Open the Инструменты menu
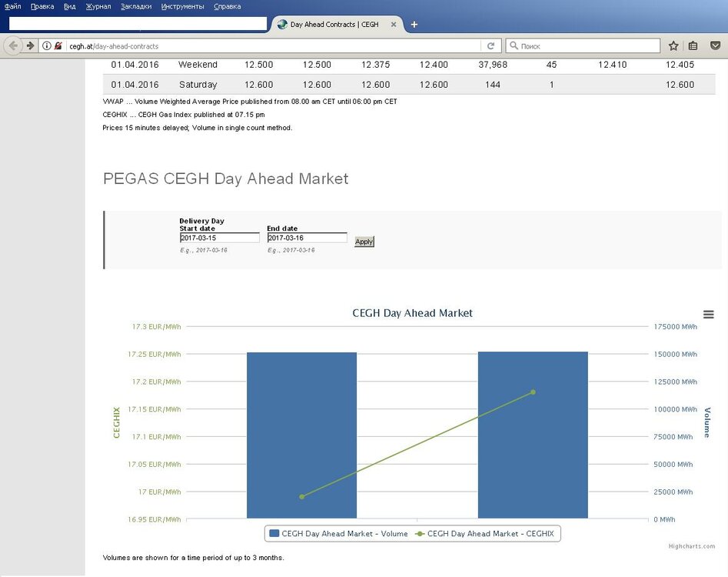Screen dimensions: 728x577 182,6
